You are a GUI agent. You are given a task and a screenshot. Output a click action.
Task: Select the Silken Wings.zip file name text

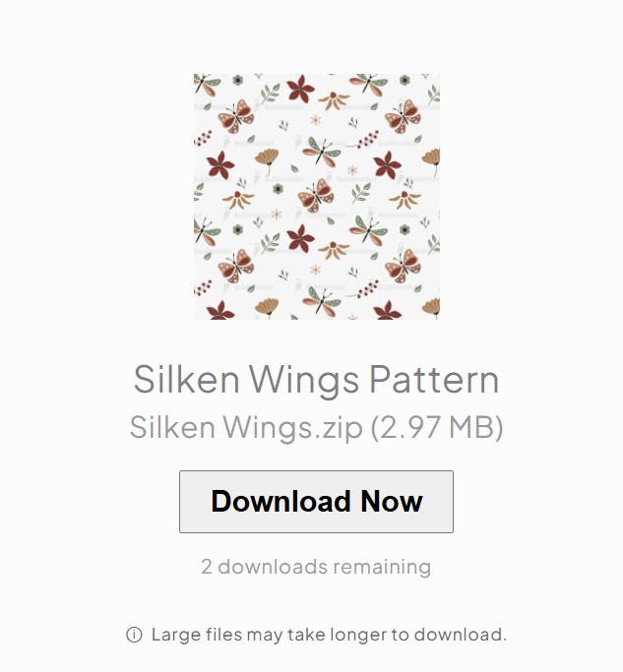pyautogui.click(x=246, y=427)
